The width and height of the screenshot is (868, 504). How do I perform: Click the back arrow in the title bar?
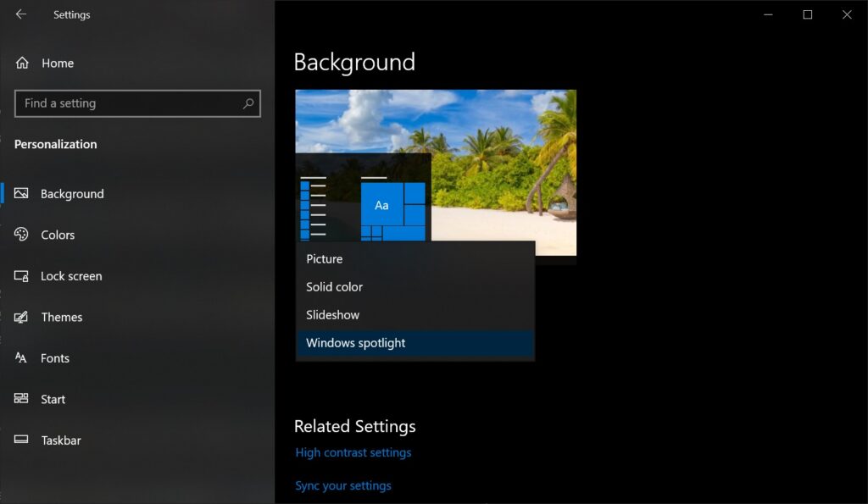pos(19,14)
